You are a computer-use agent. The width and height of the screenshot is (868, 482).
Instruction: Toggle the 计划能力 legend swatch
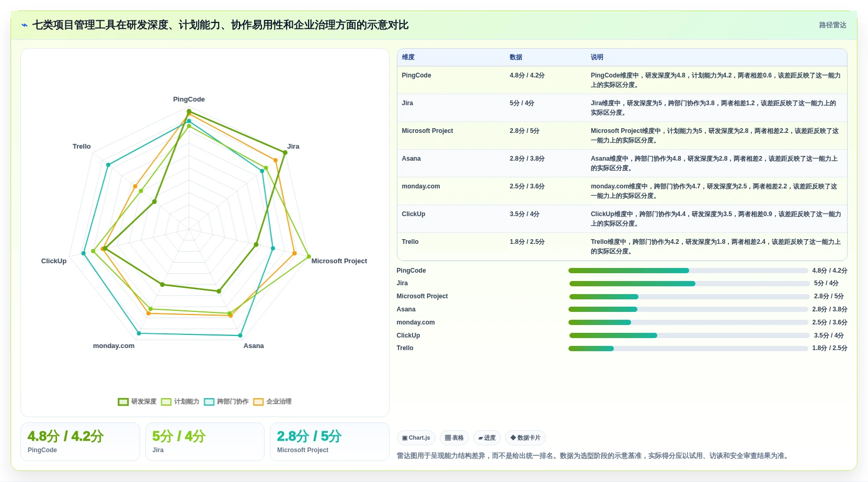(x=166, y=402)
